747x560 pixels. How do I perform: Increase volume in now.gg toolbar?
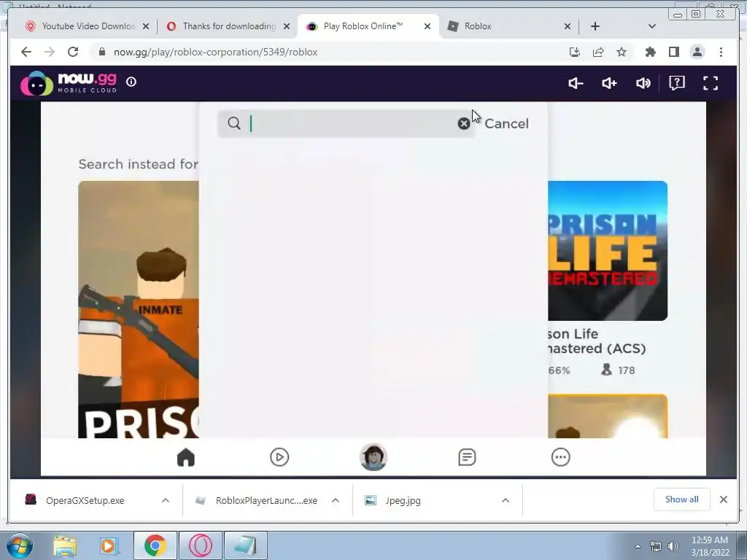pos(609,83)
